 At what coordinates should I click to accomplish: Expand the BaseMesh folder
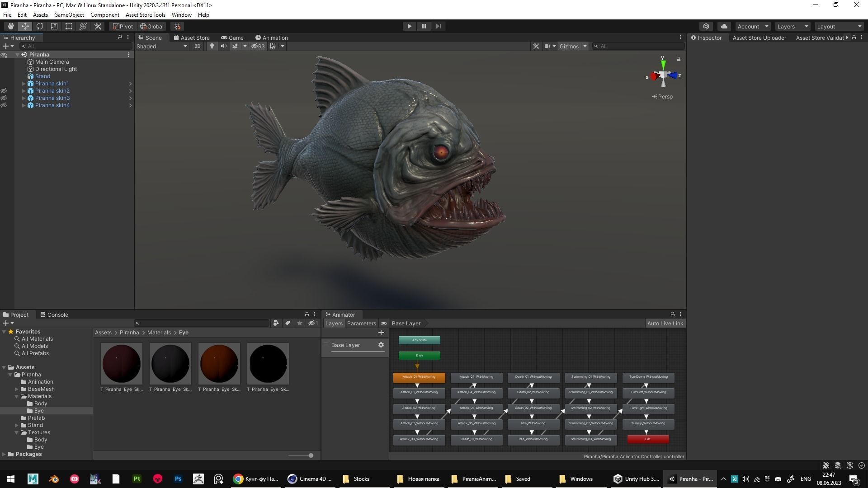17,389
